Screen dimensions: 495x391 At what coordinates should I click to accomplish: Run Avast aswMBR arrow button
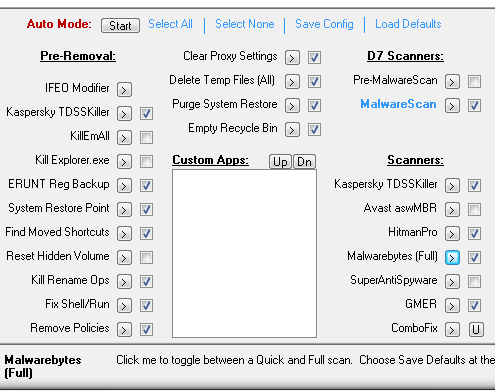pyautogui.click(x=452, y=210)
